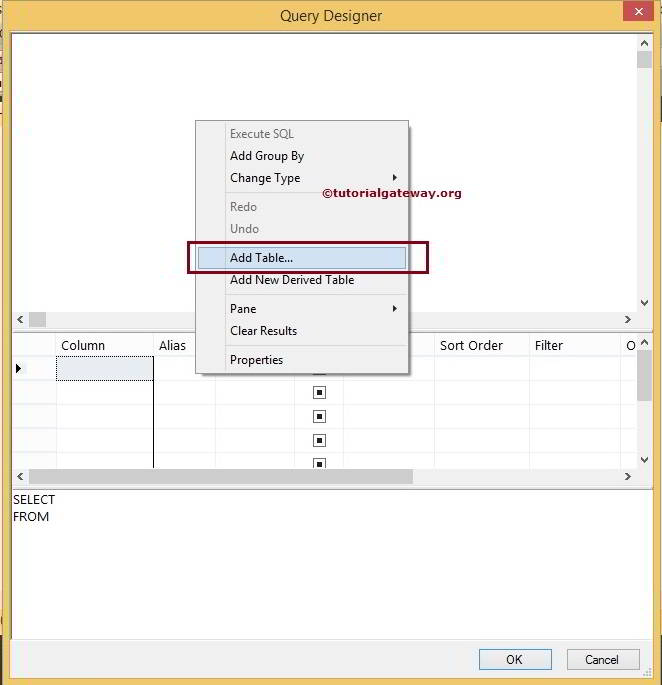
Task: Click the left arrow of grid horizontal scrollbar
Action: click(x=20, y=476)
